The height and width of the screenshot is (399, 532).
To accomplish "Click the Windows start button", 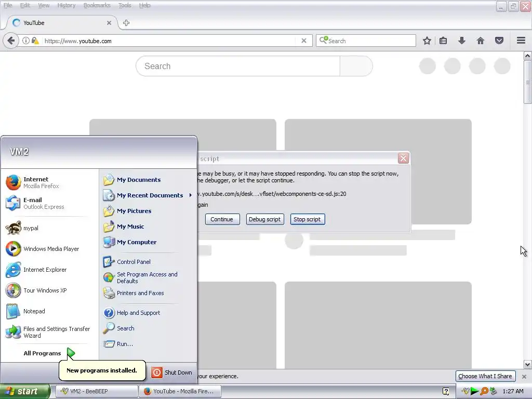I will [24, 391].
